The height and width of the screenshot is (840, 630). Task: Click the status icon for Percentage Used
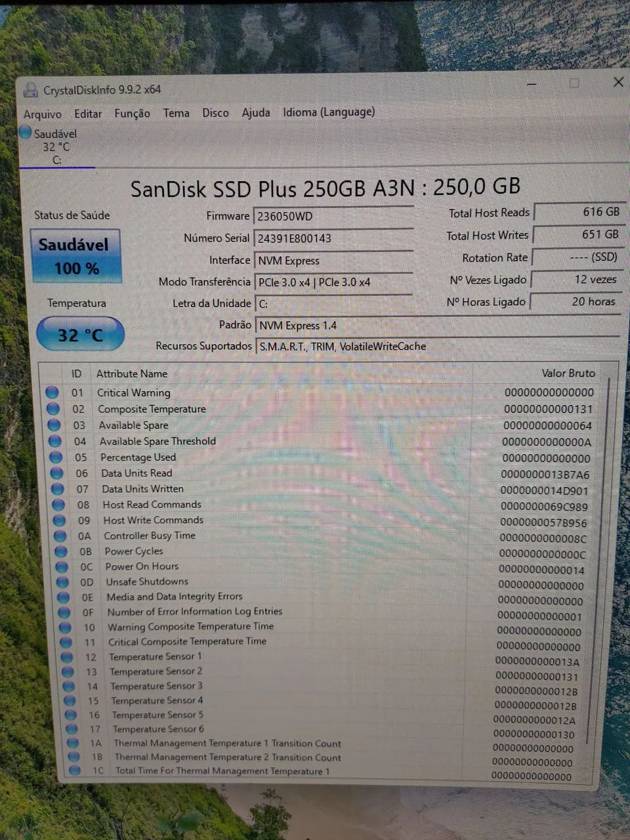[56, 457]
